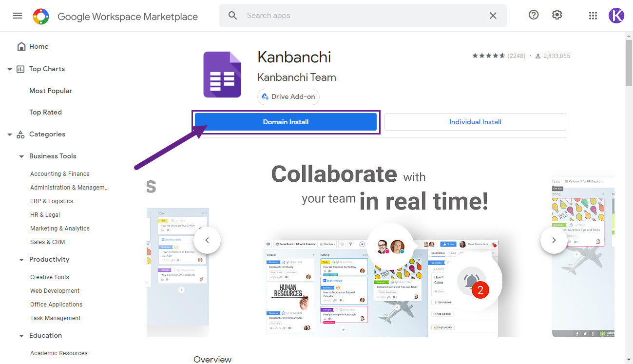Open Top Rated chart
Viewport: 633px width, 364px height.
coord(45,112)
